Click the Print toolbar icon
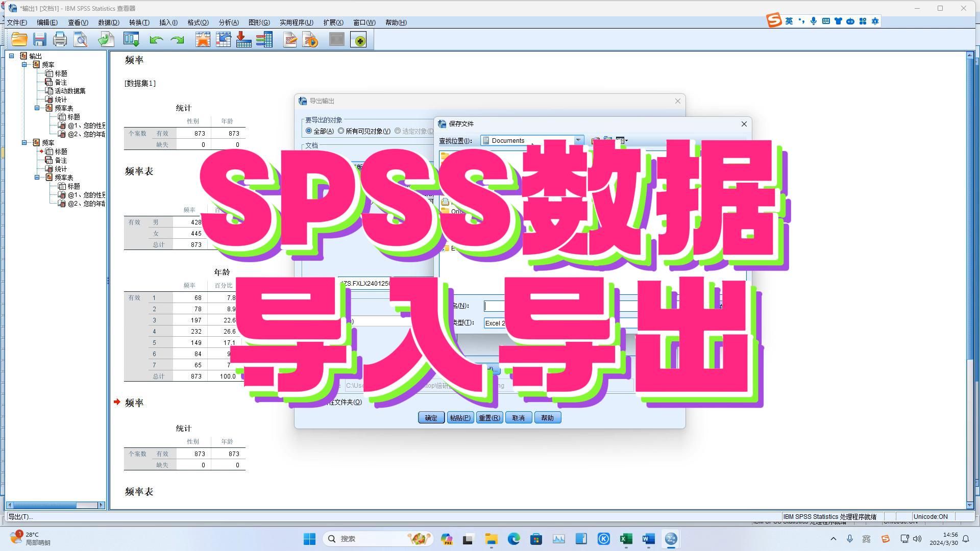The height and width of the screenshot is (551, 980). (x=60, y=39)
